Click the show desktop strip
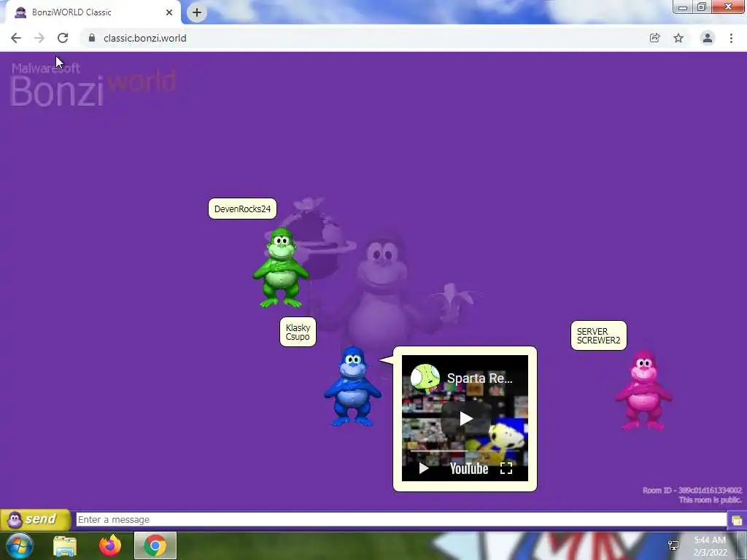 (742, 545)
